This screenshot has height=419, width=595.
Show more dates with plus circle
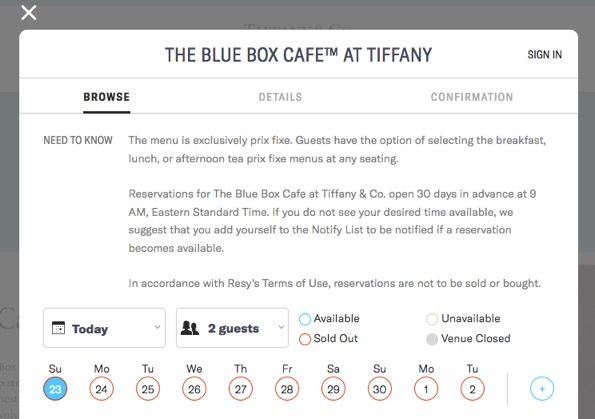tap(542, 389)
